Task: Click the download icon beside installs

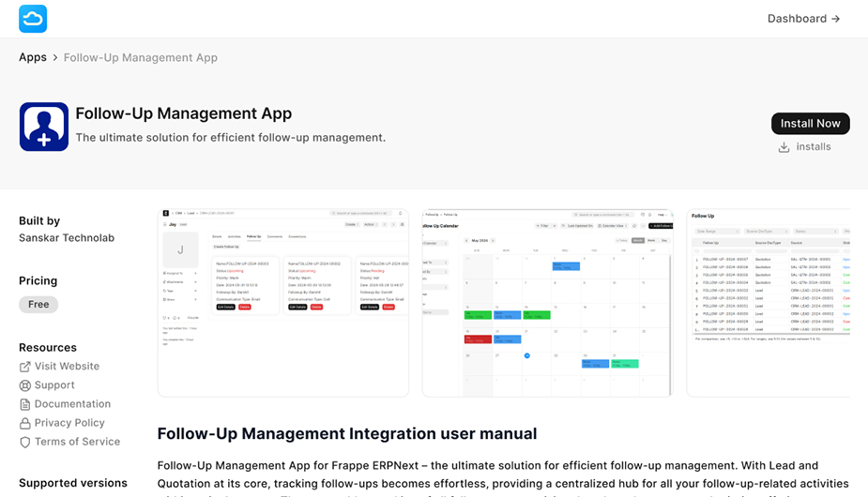Action: [784, 147]
